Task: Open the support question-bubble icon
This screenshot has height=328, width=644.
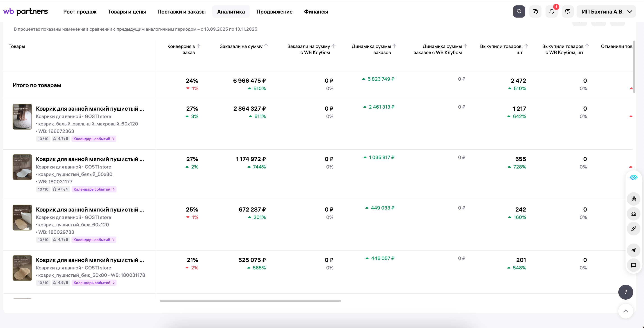Action: 568,11
